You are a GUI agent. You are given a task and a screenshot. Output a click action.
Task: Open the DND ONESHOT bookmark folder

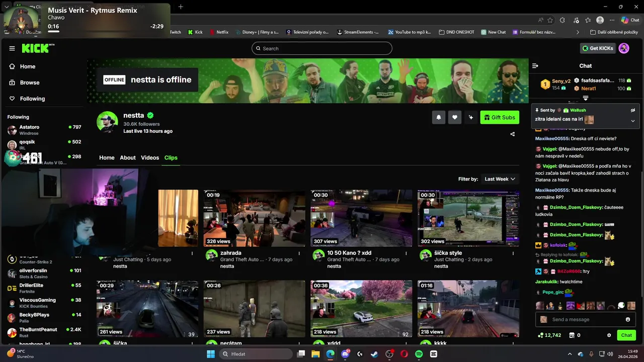point(456,32)
